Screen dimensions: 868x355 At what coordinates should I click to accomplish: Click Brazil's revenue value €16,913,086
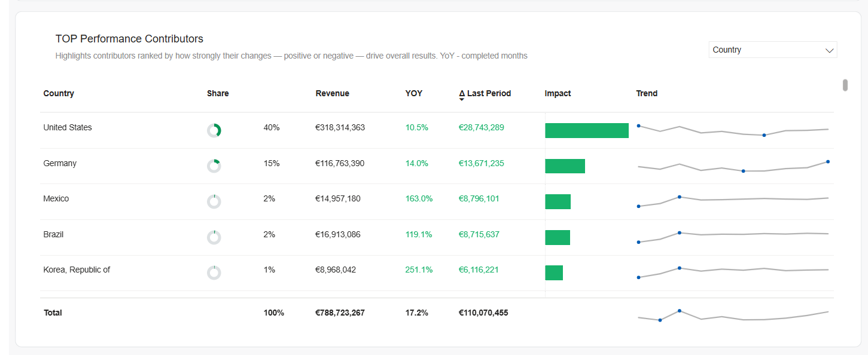pyautogui.click(x=338, y=234)
